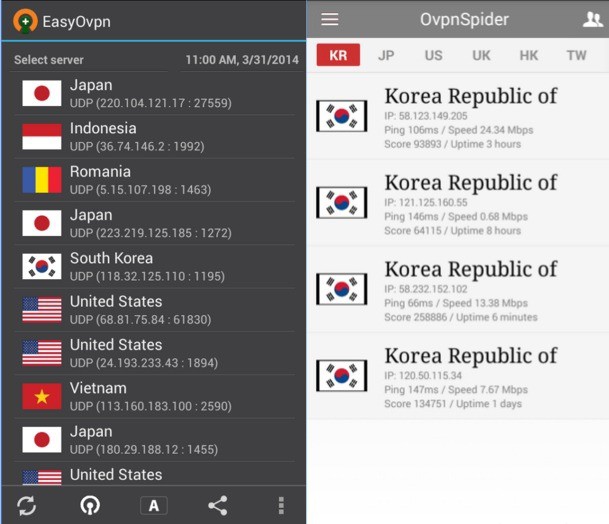Refresh the EasyOvpn server list

(x=26, y=505)
